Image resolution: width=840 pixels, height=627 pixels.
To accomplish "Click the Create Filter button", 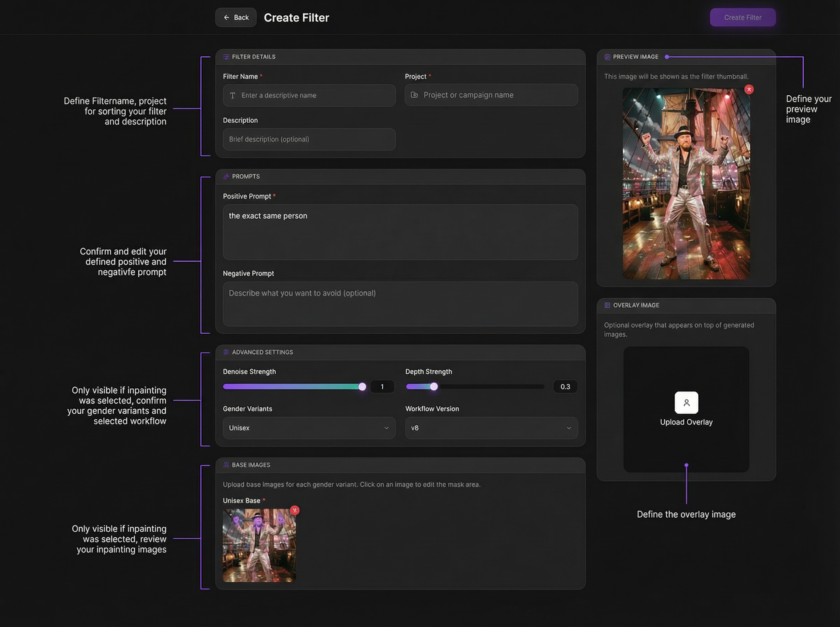I will pos(742,17).
